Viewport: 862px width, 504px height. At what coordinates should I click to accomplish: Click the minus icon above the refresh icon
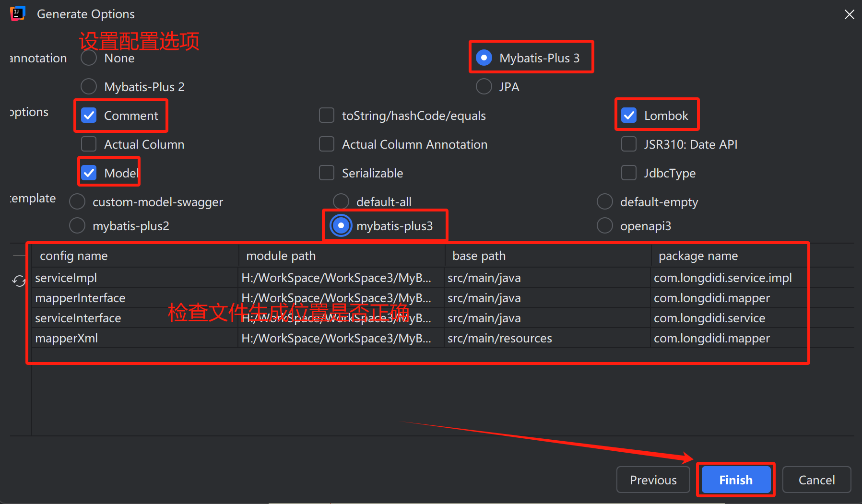(19, 256)
